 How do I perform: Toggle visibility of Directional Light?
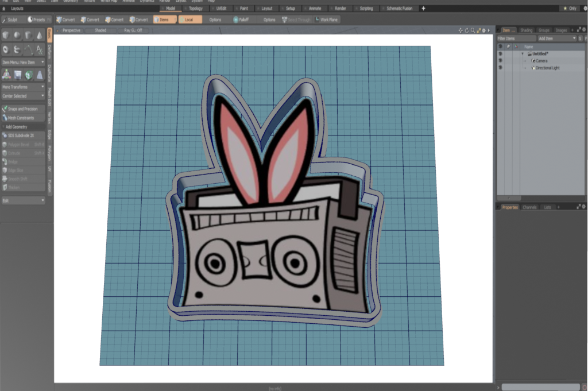click(500, 68)
